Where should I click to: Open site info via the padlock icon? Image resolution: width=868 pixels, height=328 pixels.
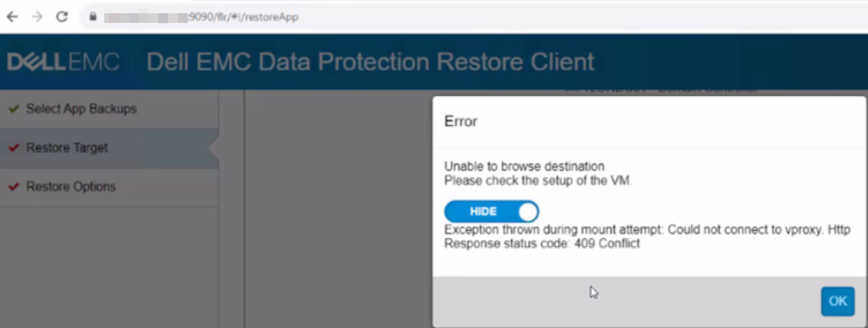point(92,17)
